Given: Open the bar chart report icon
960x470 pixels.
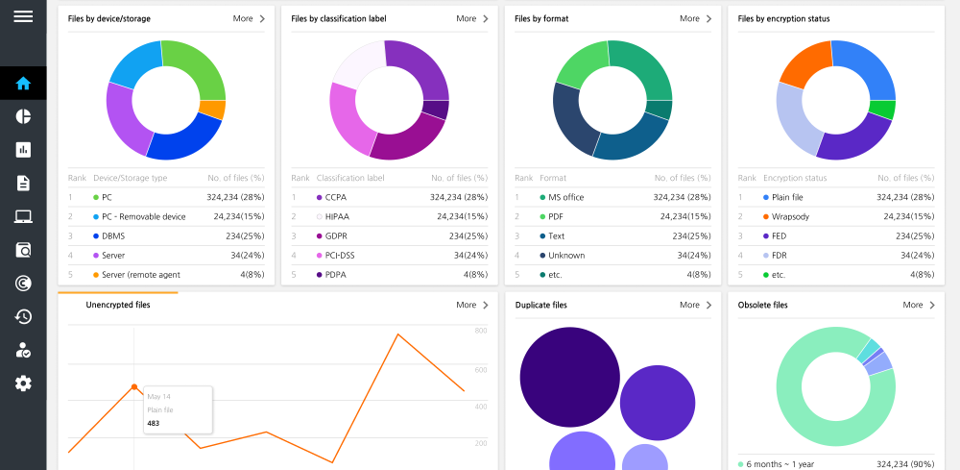Looking at the screenshot, I should click(x=23, y=150).
